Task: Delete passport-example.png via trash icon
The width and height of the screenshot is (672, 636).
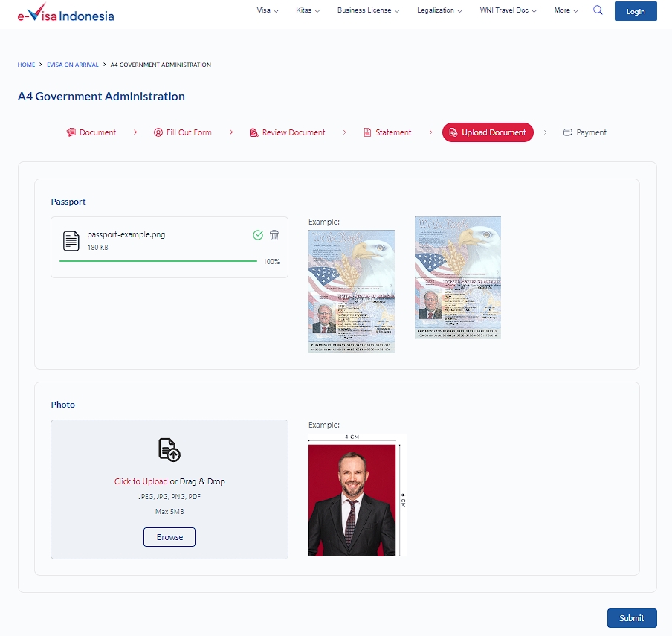Action: 274,235
